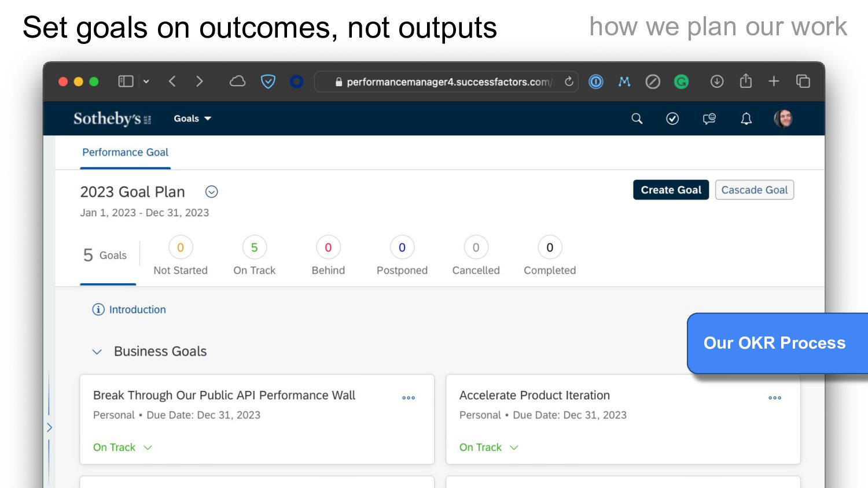
Task: Expand the 2023 Goal Plan selector
Action: [212, 191]
